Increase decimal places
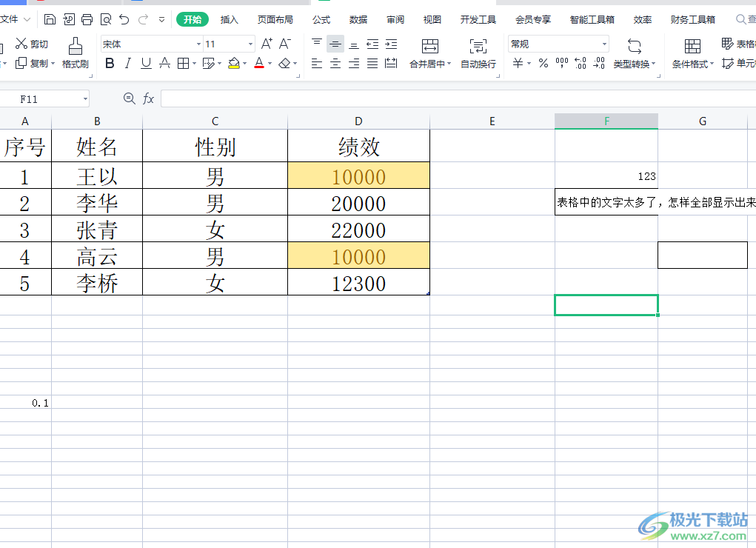This screenshot has width=756, height=548. coord(581,63)
